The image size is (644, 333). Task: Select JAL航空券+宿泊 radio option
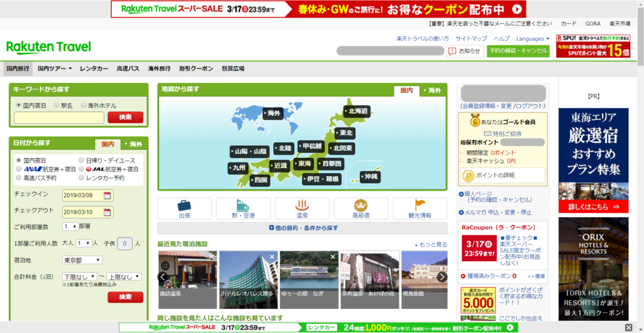(81, 169)
